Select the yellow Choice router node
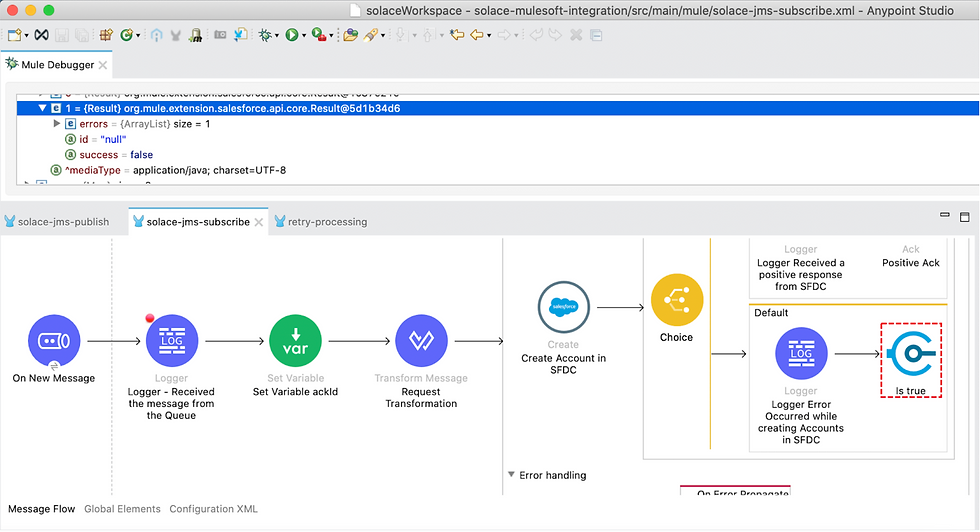The height and width of the screenshot is (532, 980). coord(677,300)
